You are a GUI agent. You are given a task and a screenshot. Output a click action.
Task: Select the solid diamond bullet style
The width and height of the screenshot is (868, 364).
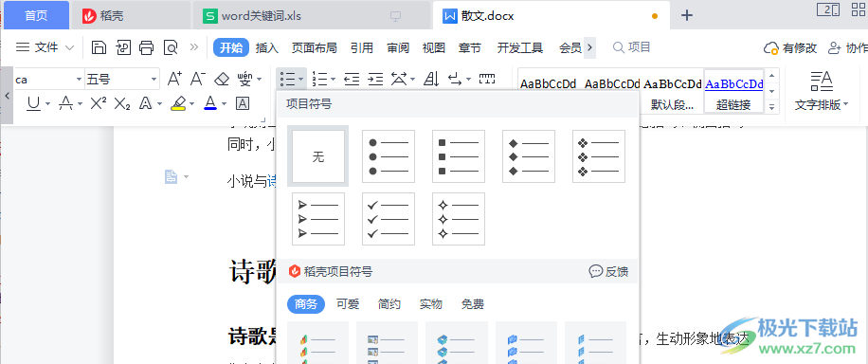point(529,156)
